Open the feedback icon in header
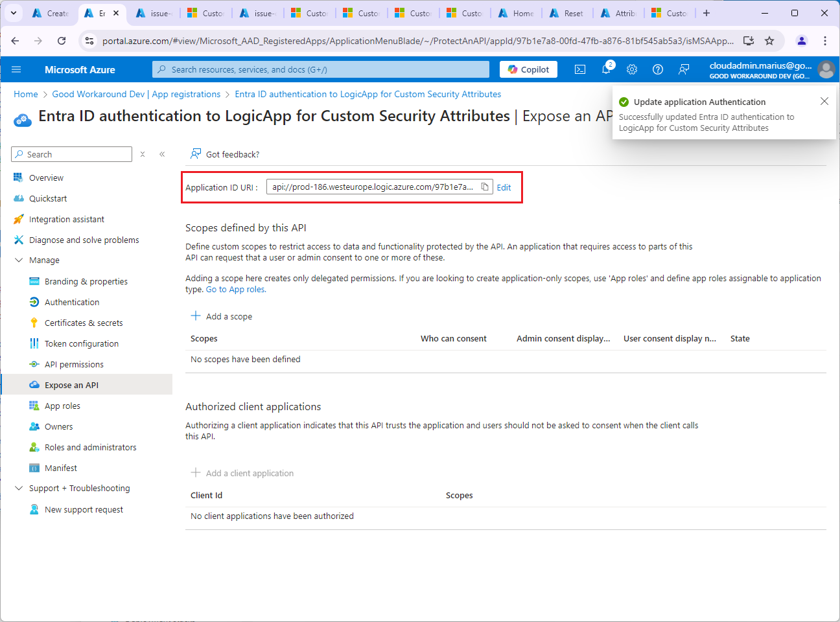This screenshot has height=622, width=840. 684,69
